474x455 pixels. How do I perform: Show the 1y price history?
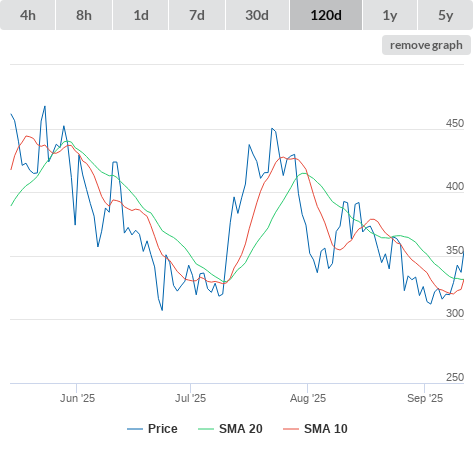pos(390,15)
